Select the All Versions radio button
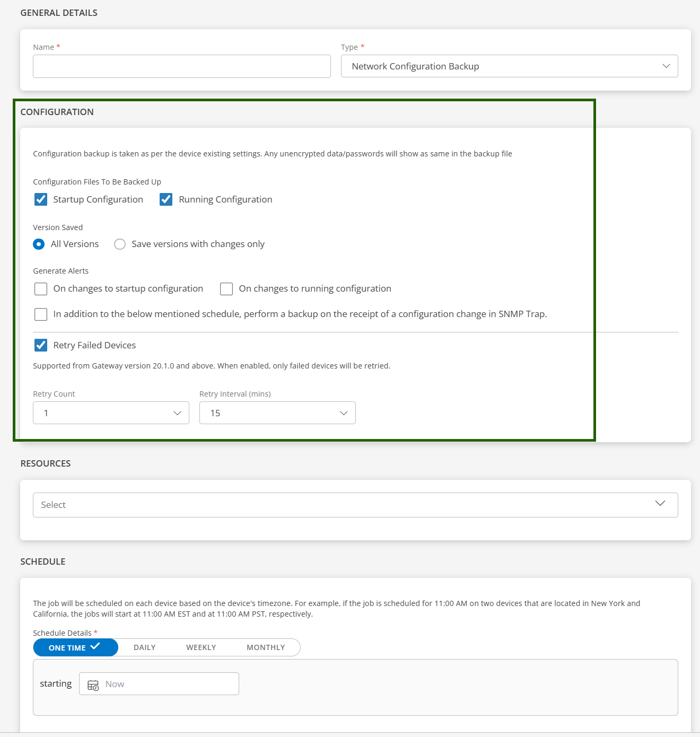The image size is (700, 737). (39, 244)
